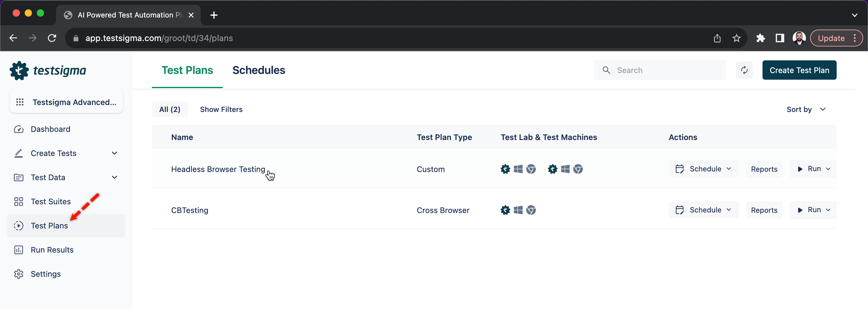Click second Testsigma lab icon in Headless row
The width and height of the screenshot is (868, 309).
click(552, 169)
